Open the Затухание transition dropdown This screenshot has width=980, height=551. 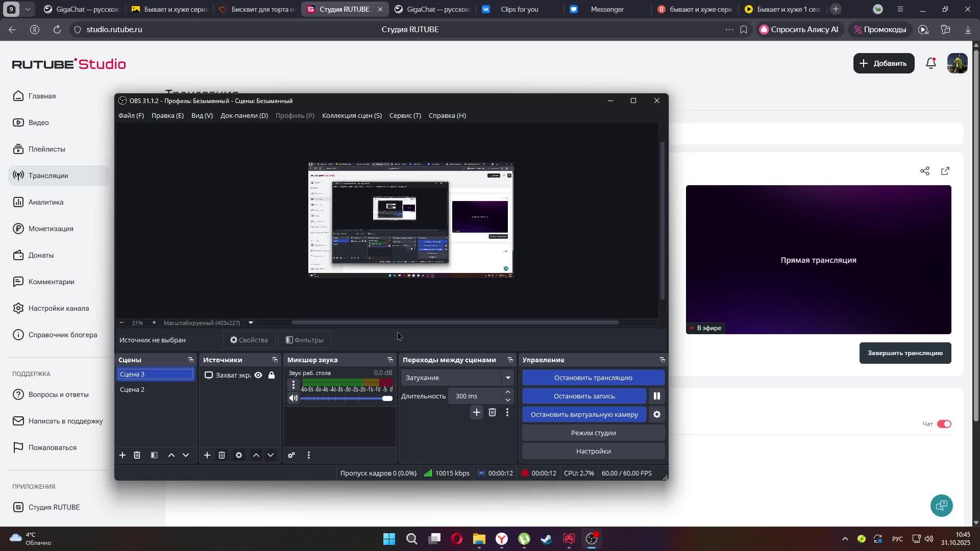coord(507,378)
